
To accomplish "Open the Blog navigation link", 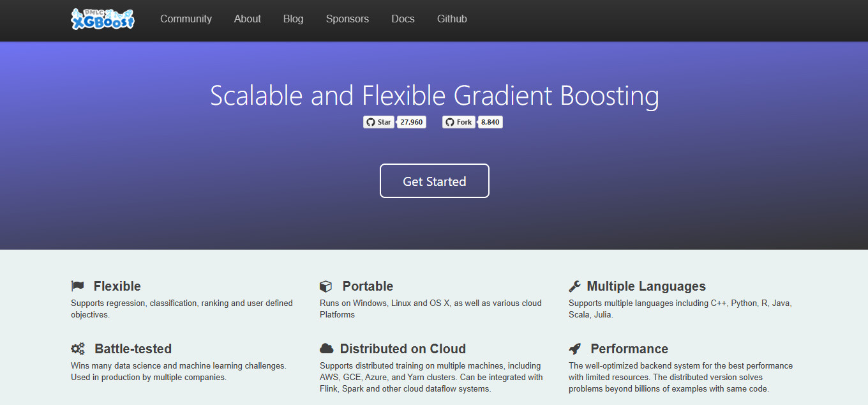I will [x=293, y=19].
